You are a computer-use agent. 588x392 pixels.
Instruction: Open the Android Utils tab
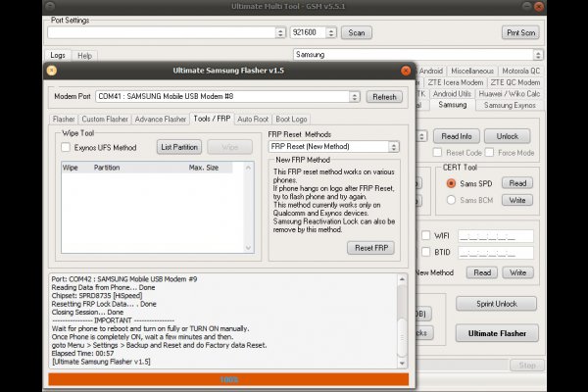click(x=452, y=94)
